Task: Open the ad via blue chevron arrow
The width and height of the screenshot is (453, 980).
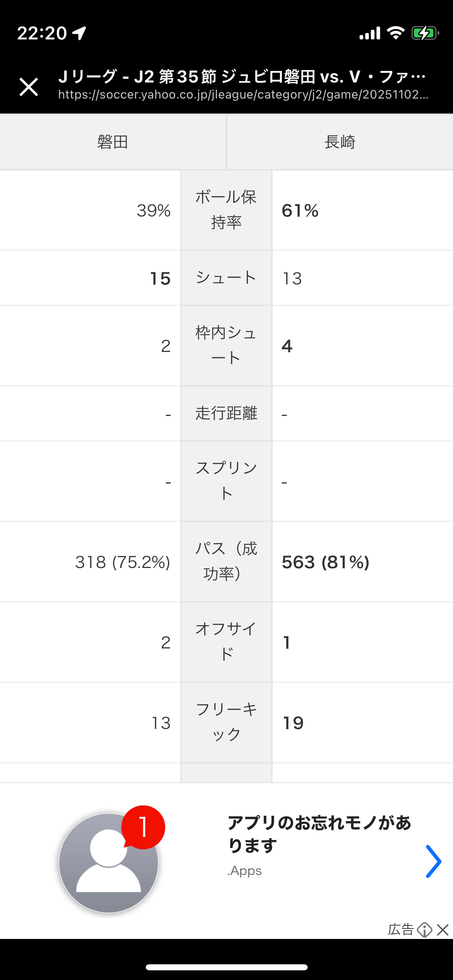Action: pyautogui.click(x=433, y=861)
